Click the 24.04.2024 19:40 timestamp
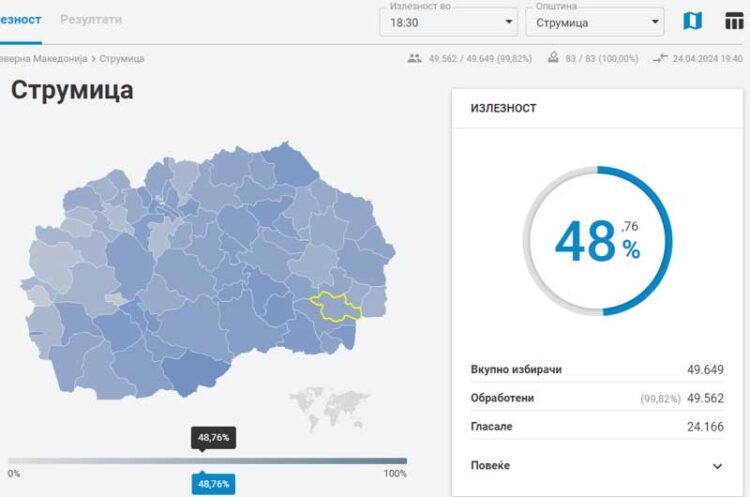 point(707,59)
